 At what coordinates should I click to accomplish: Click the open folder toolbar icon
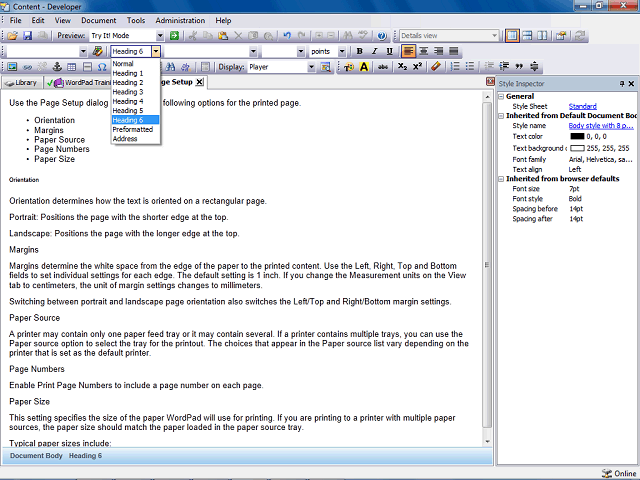[x=12, y=36]
